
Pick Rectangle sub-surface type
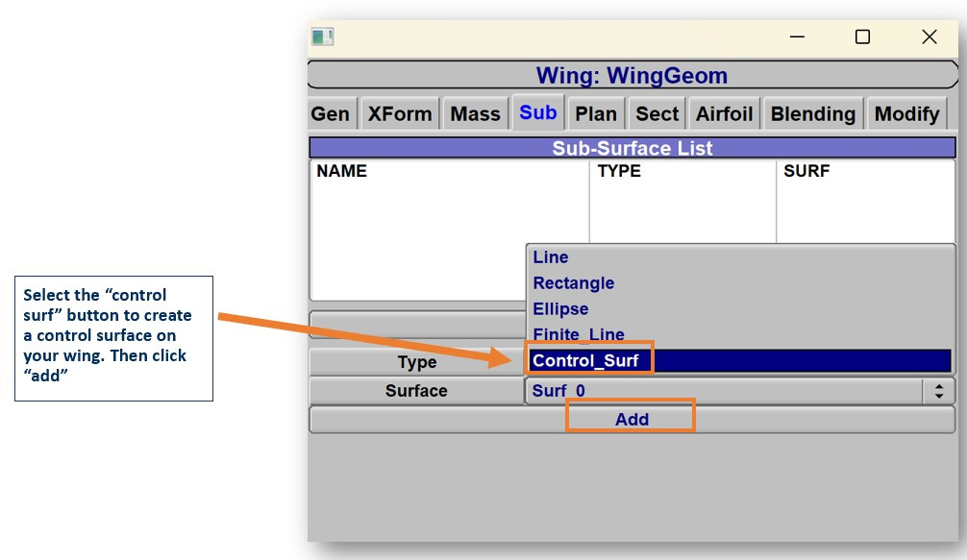(x=574, y=283)
